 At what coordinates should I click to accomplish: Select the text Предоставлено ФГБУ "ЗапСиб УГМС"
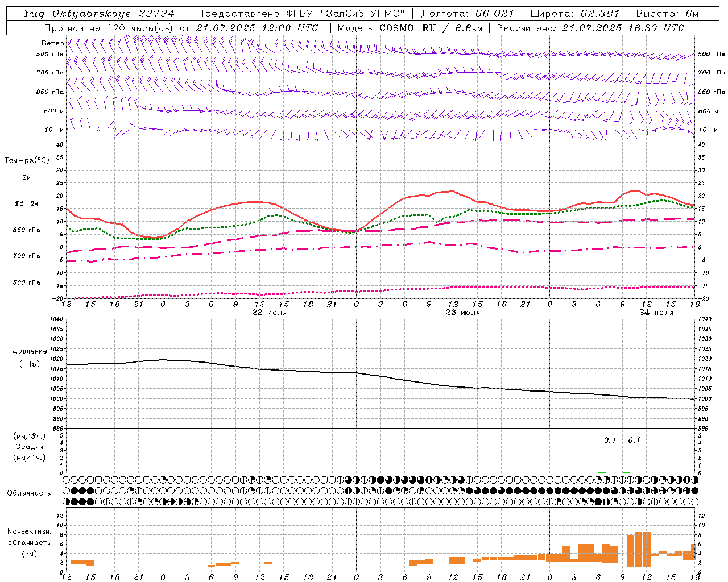click(300, 14)
